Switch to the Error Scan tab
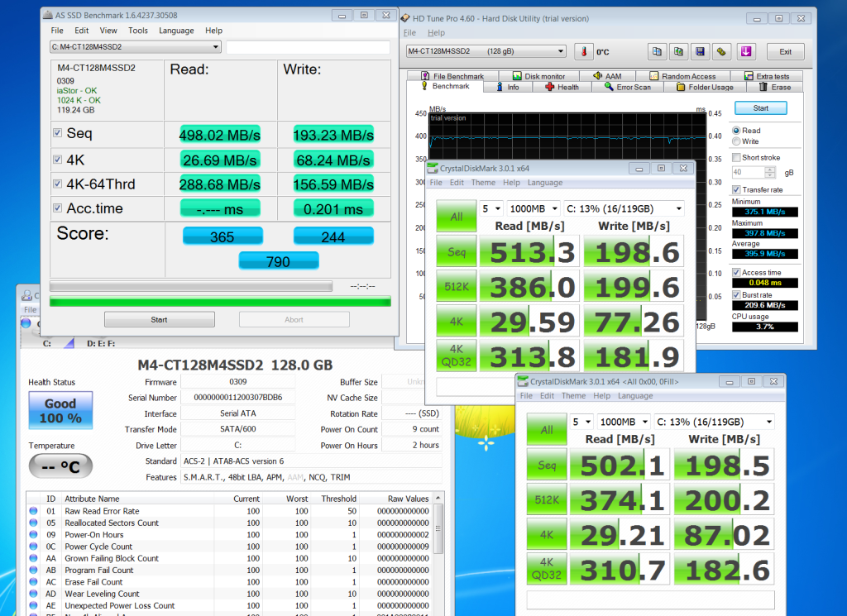The image size is (847, 616). (x=627, y=87)
